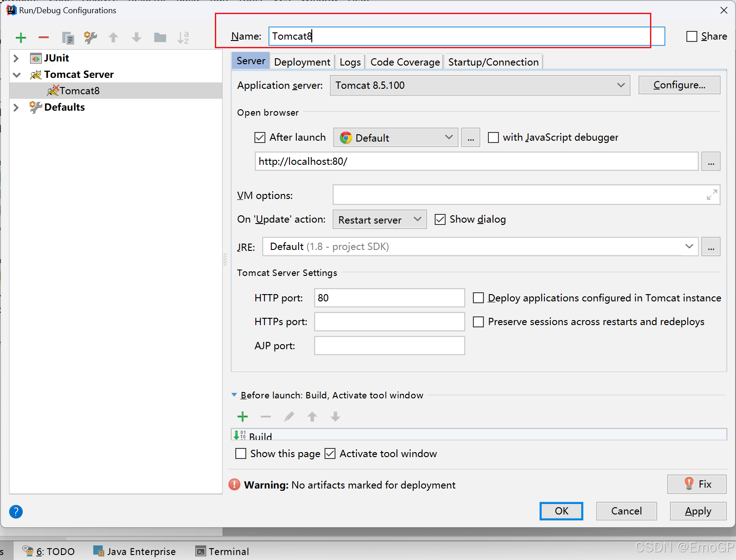The image size is (736, 560).
Task: Add new configuration with green plus icon
Action: [21, 38]
